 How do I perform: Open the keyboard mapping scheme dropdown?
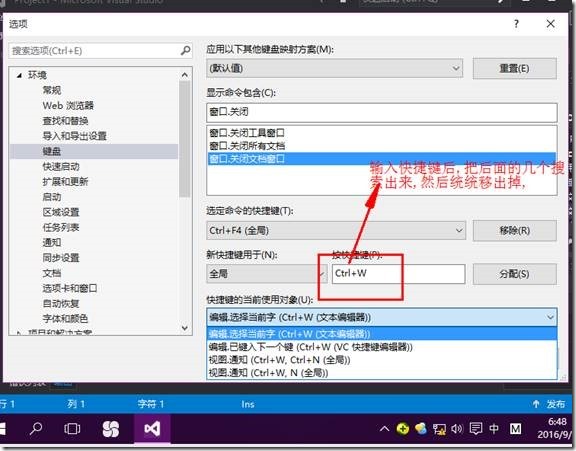(x=334, y=68)
